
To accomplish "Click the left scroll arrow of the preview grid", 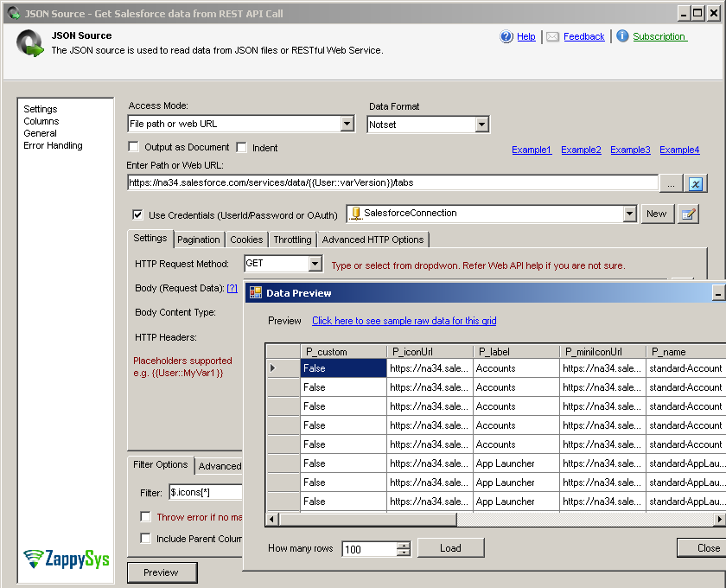I will [x=273, y=519].
